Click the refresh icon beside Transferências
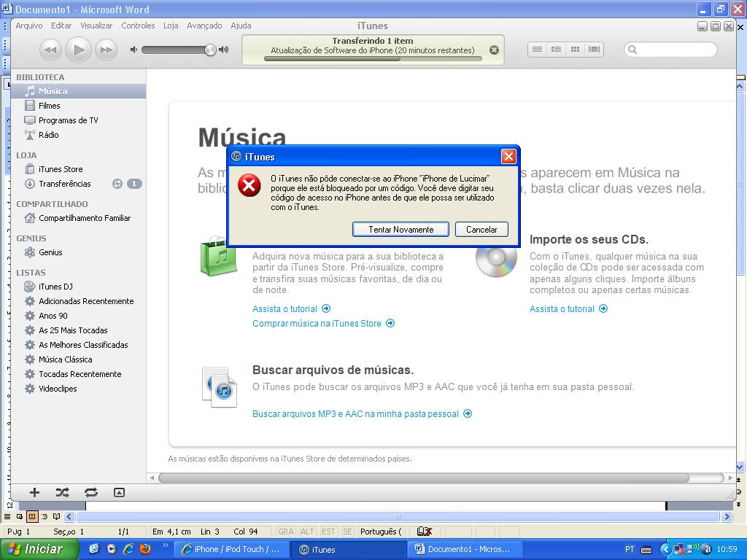 [117, 184]
